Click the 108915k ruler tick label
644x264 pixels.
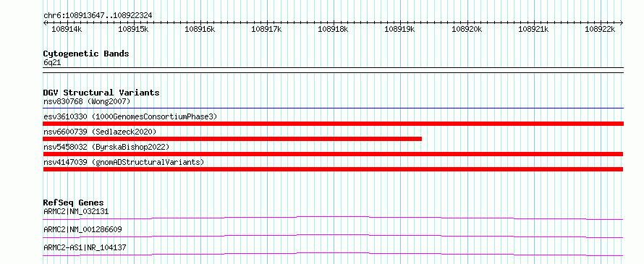pos(133,29)
